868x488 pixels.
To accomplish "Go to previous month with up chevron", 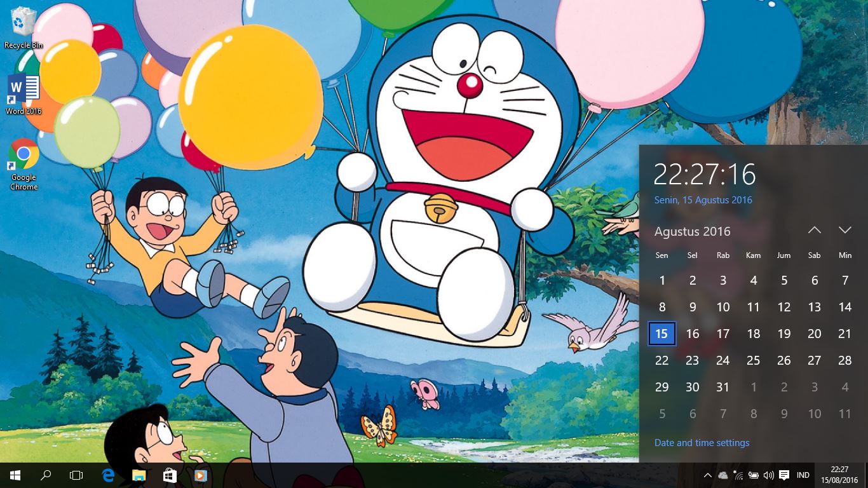I will [x=815, y=230].
